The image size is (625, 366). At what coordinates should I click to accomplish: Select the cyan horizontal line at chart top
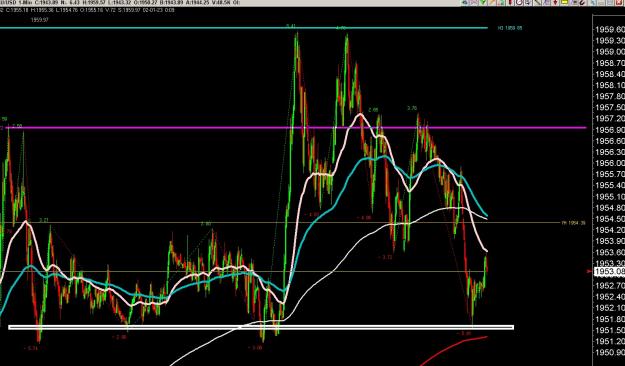click(243, 28)
